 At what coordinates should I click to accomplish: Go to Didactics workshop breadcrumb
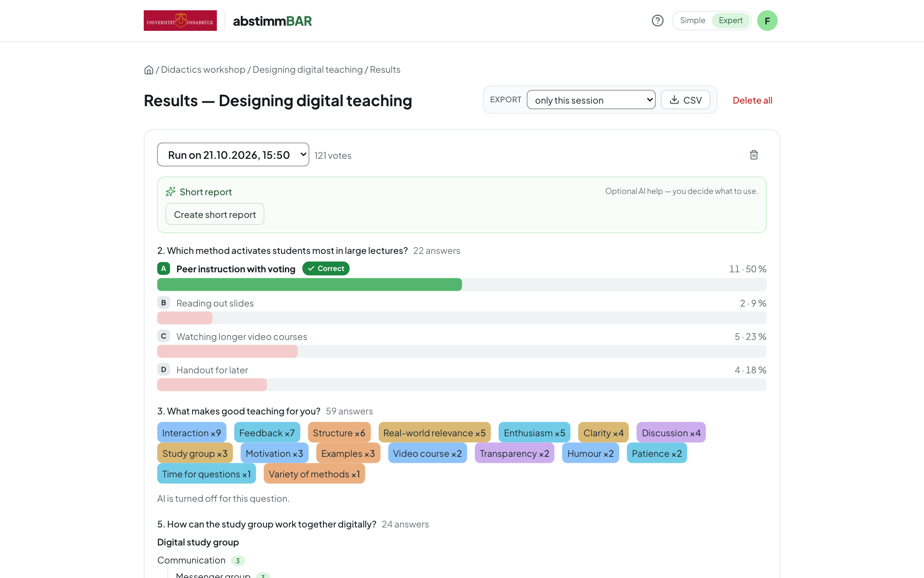[x=203, y=70]
